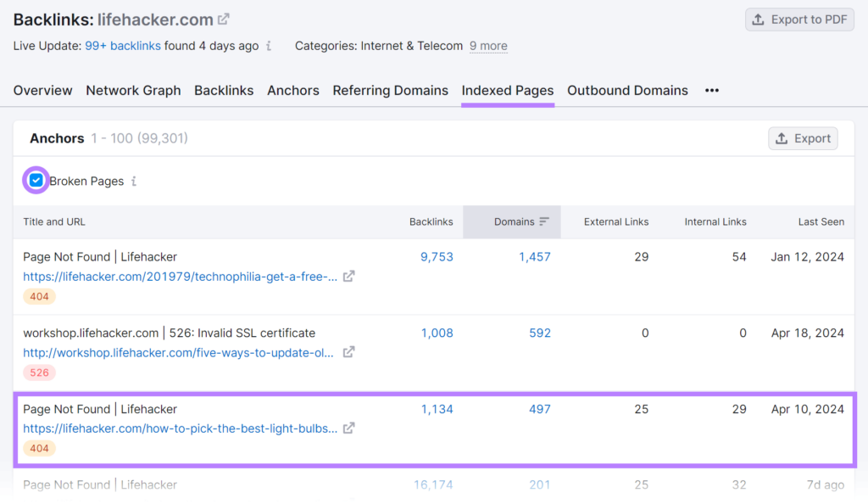Click the 404 status badge under technophilia URL
This screenshot has width=868, height=504.
tap(39, 296)
